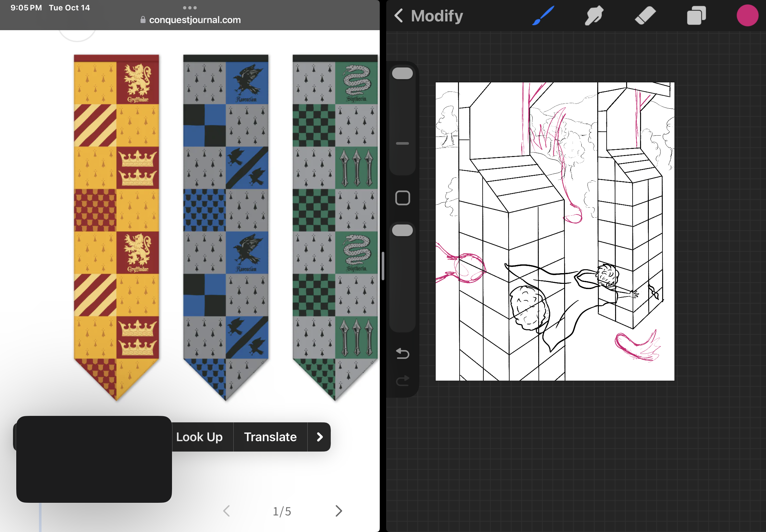The width and height of the screenshot is (766, 532).
Task: Show more context menu options arrow
Action: 319,437
